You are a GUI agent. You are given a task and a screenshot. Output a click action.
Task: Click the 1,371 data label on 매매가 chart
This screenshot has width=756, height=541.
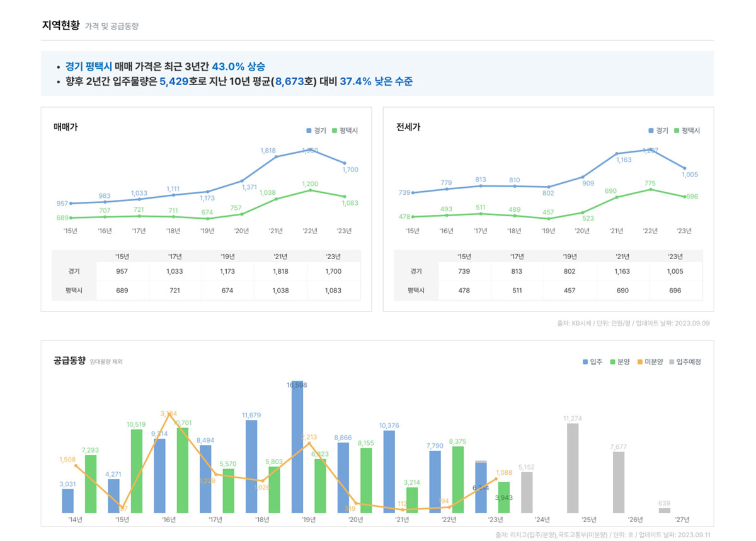pos(249,187)
